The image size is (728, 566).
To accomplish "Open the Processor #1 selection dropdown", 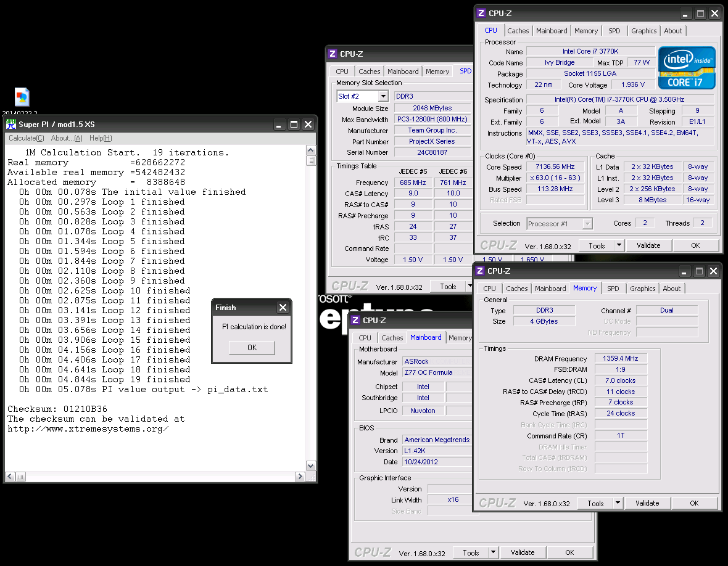I will (587, 224).
